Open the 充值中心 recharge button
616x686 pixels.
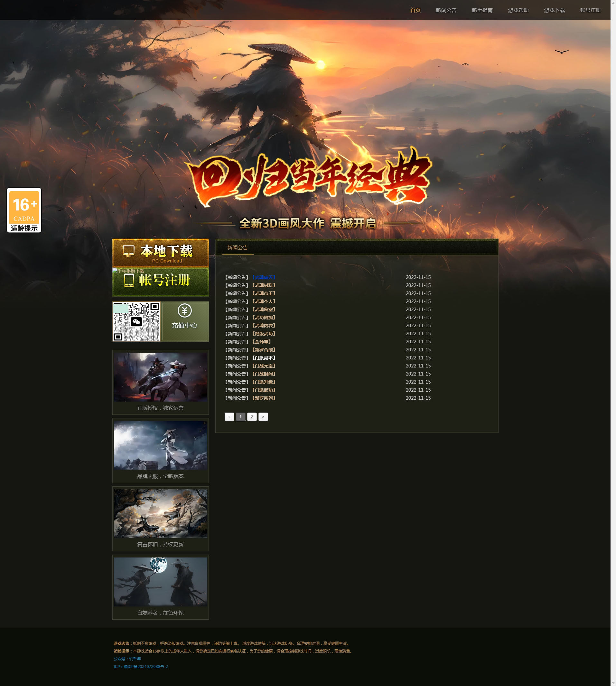point(184,321)
